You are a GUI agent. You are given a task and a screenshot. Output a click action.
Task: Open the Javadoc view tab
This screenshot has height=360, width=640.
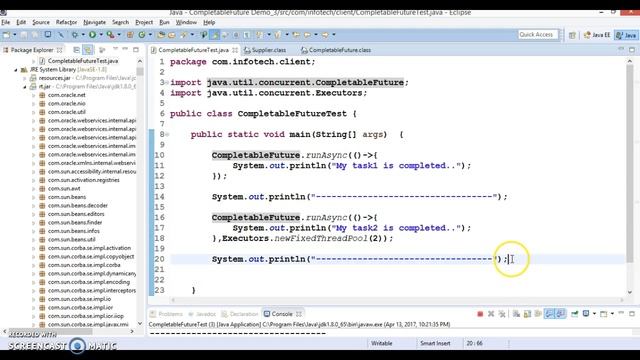202,314
